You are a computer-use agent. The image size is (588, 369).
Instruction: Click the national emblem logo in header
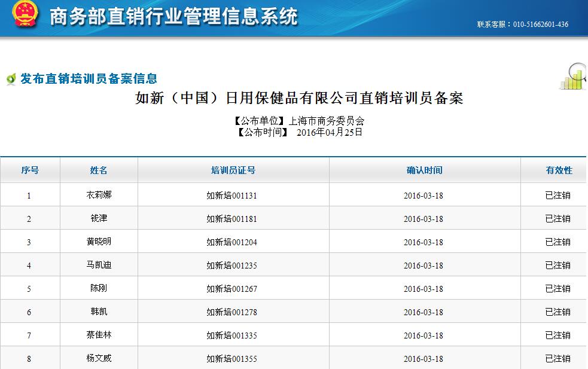(x=25, y=16)
